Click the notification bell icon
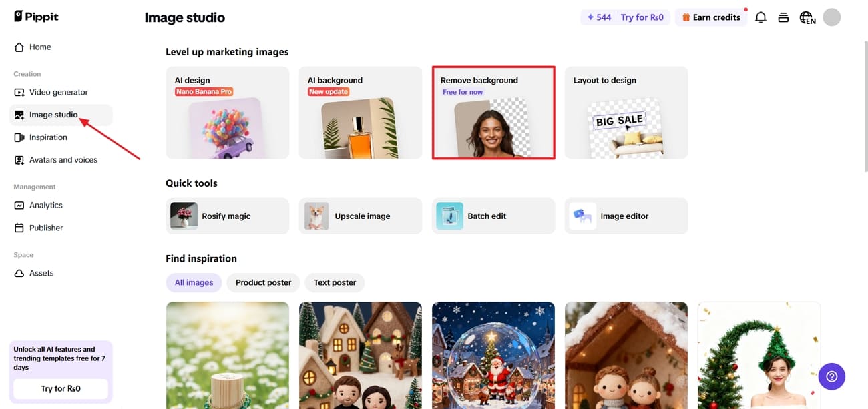The image size is (868, 409). tap(761, 17)
